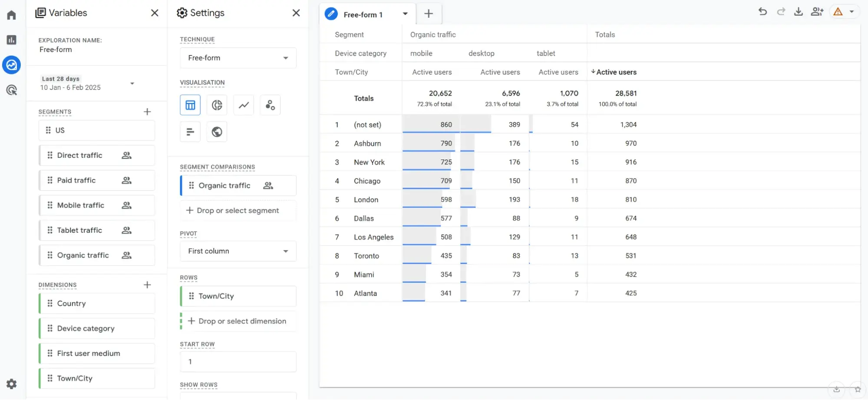Switch to scatter plot visualisation

(x=270, y=105)
